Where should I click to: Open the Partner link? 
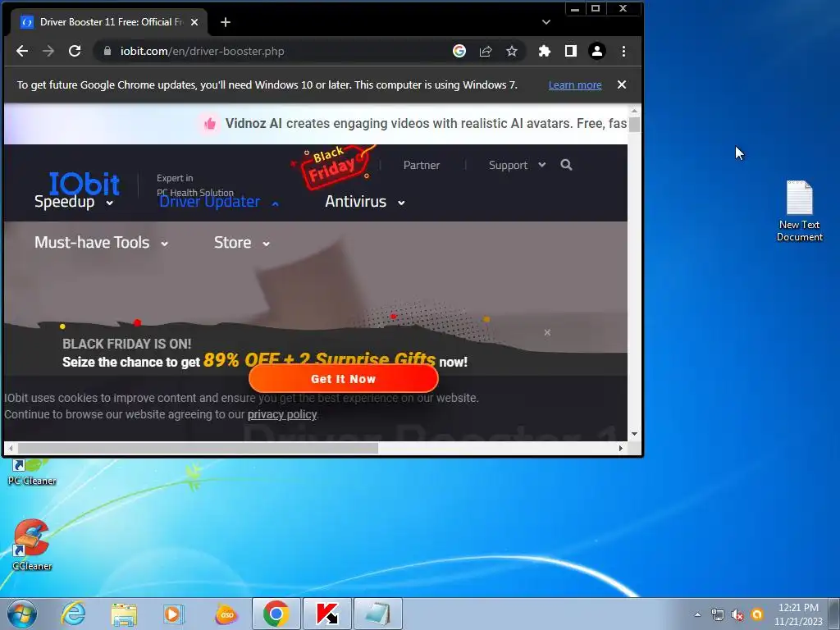pos(422,165)
